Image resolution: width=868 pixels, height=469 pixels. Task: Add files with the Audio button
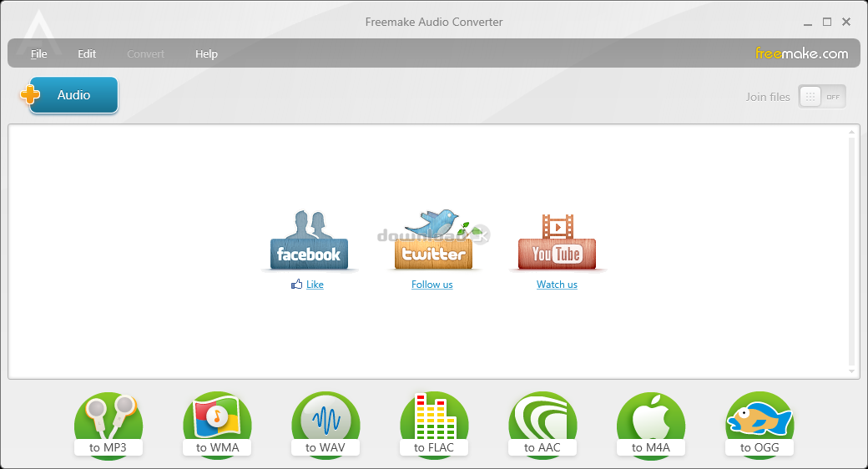click(69, 94)
